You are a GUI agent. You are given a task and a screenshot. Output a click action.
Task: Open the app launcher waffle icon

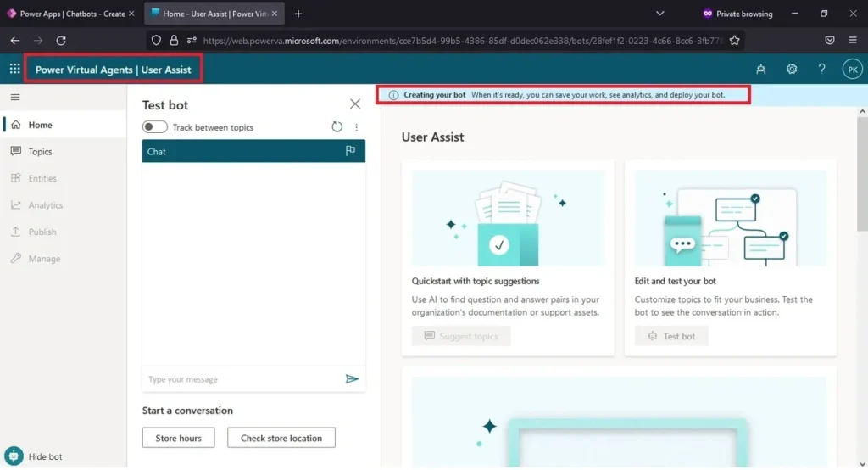point(15,69)
